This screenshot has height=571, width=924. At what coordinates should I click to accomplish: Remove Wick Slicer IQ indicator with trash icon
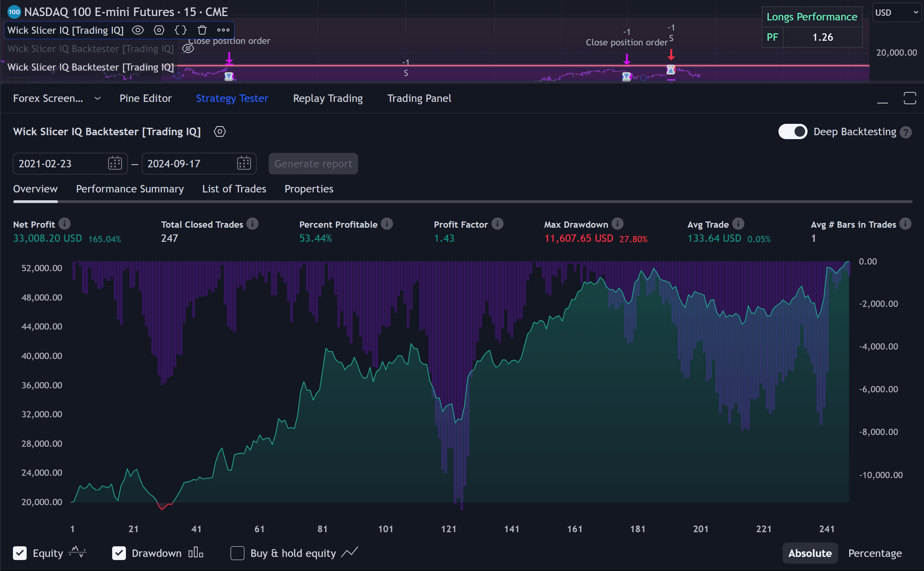pyautogui.click(x=202, y=30)
